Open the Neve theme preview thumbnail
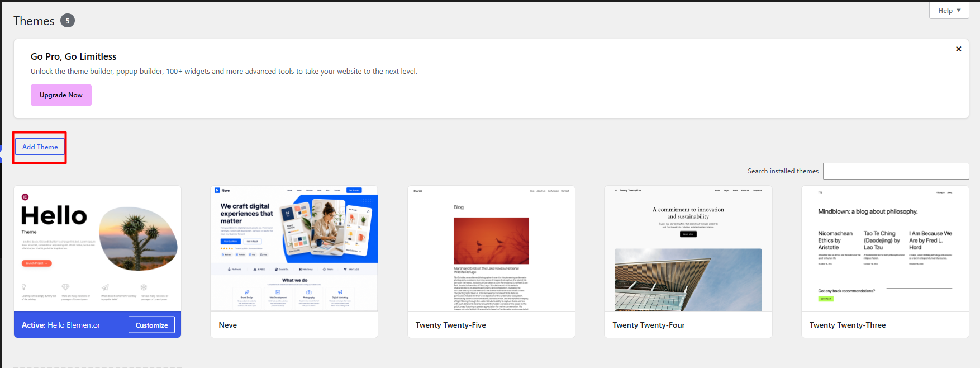The image size is (980, 368). 294,248
